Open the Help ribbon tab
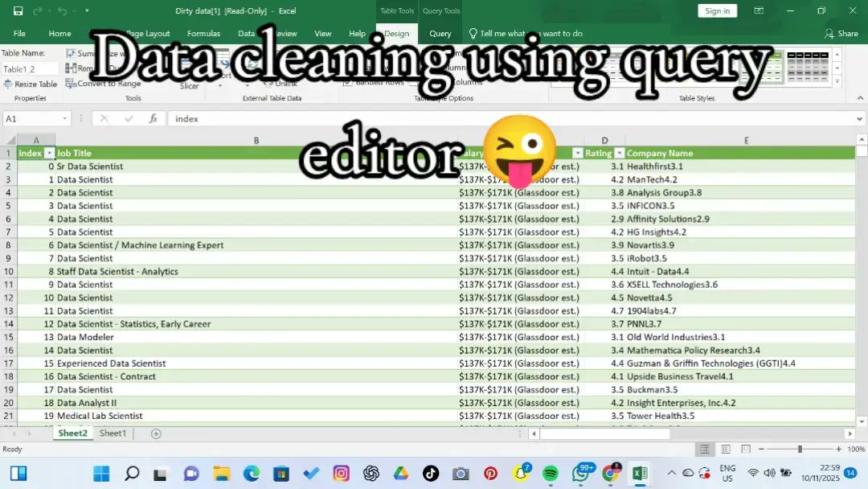 [x=357, y=33]
